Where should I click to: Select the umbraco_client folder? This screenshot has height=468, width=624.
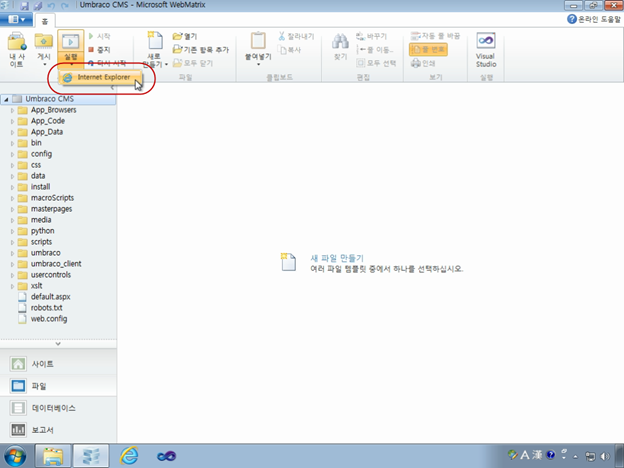[56, 264]
